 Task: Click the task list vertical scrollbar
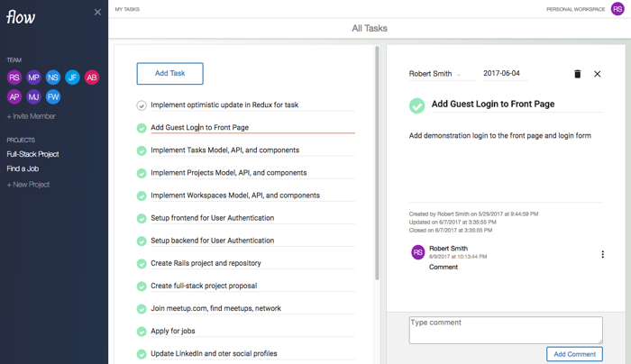[x=377, y=162]
